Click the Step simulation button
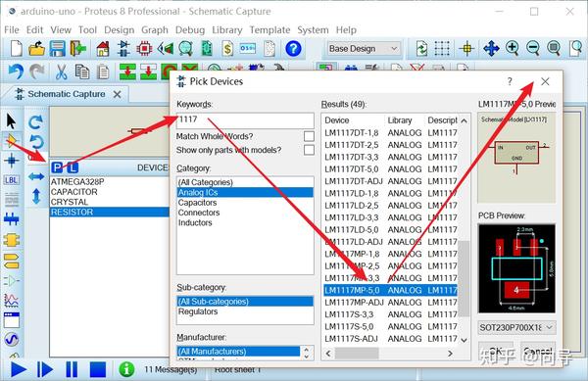The height and width of the screenshot is (381, 588). click(x=45, y=369)
